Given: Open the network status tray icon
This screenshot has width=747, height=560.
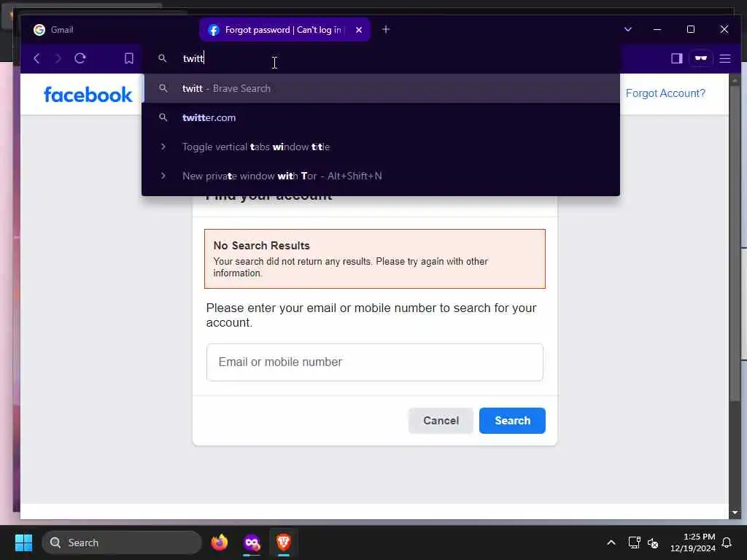Looking at the screenshot, I should coord(634,542).
